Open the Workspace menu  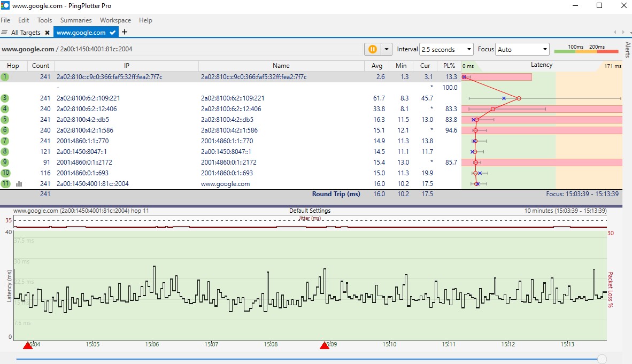pos(115,20)
